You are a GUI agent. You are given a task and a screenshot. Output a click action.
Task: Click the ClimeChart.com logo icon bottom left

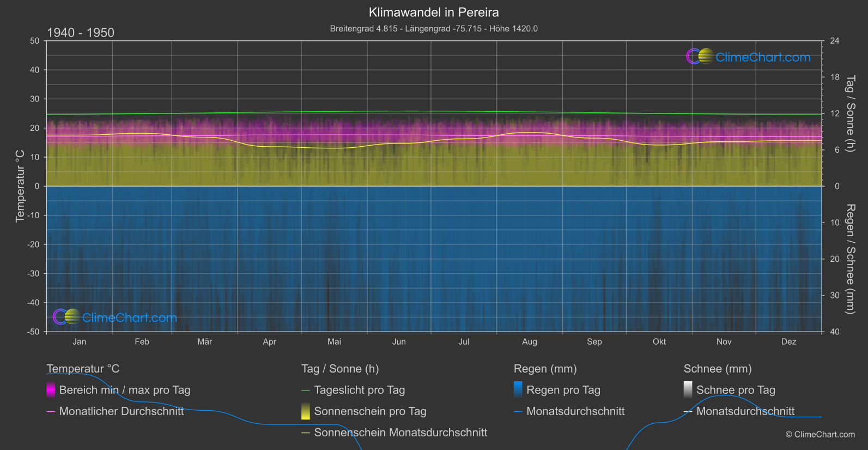(x=66, y=317)
